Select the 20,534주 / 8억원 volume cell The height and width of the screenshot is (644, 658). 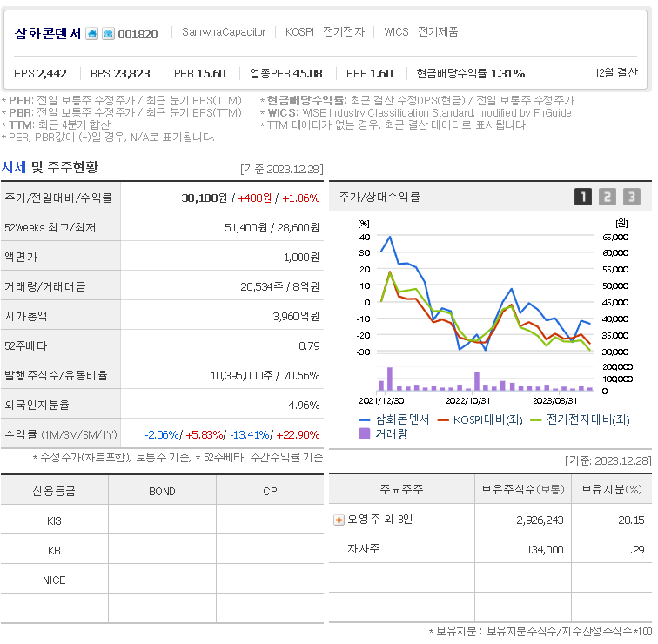(280, 286)
